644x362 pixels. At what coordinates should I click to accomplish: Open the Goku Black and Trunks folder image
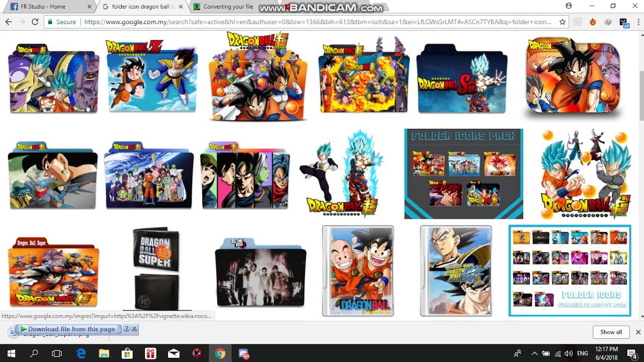coord(53,175)
